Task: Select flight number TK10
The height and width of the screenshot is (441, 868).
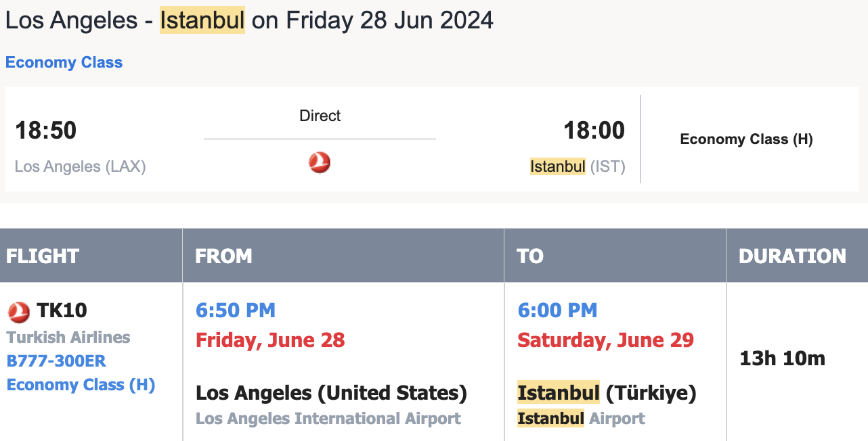Action: pyautogui.click(x=62, y=310)
